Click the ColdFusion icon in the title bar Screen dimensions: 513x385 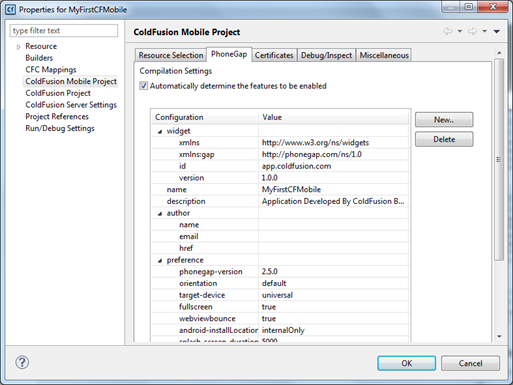point(11,9)
